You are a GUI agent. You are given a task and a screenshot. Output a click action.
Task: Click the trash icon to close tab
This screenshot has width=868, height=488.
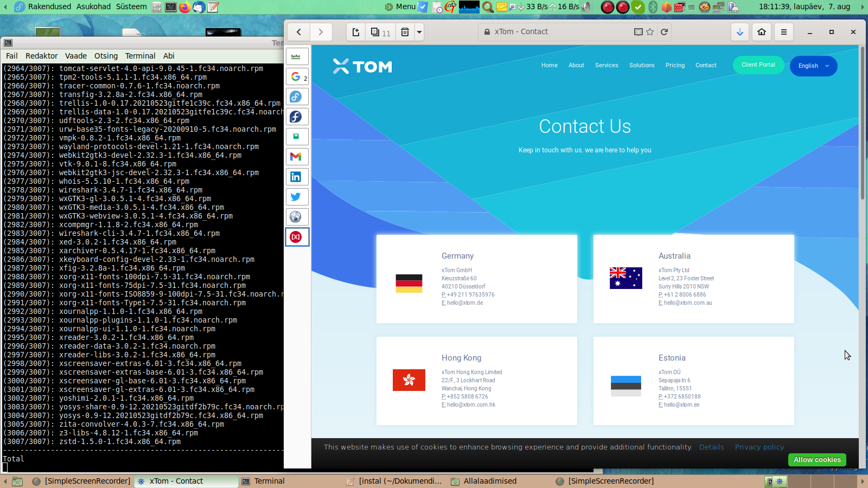[x=405, y=32]
